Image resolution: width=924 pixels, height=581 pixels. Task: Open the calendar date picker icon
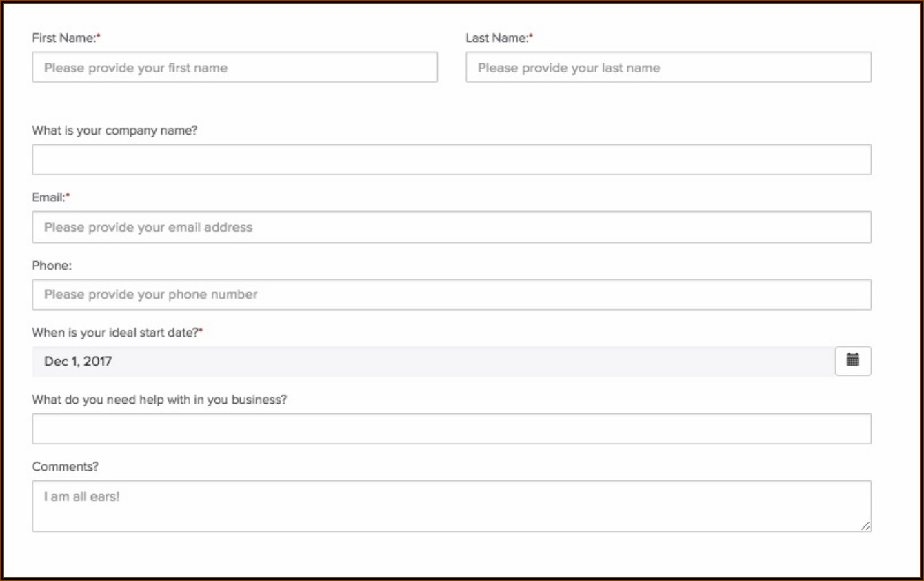[x=853, y=361]
